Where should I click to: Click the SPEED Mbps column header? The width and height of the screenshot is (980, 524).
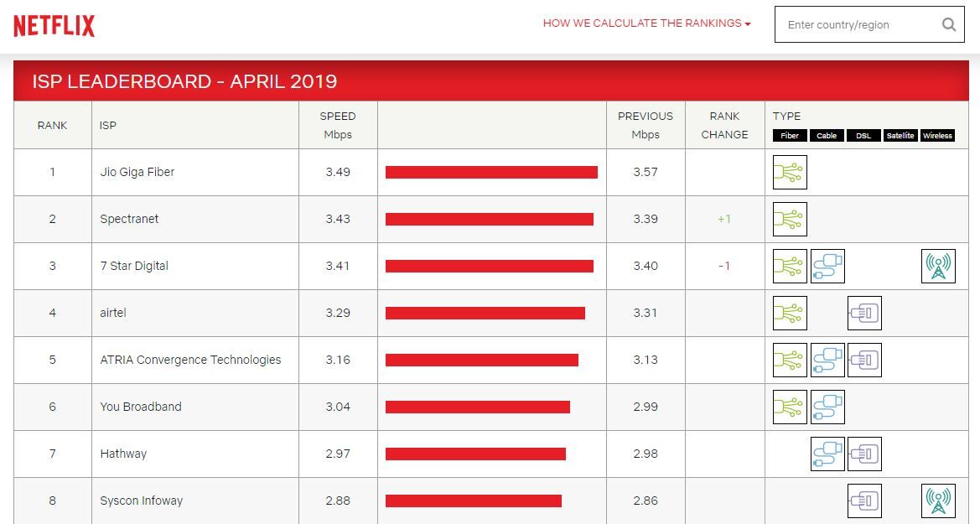click(338, 125)
